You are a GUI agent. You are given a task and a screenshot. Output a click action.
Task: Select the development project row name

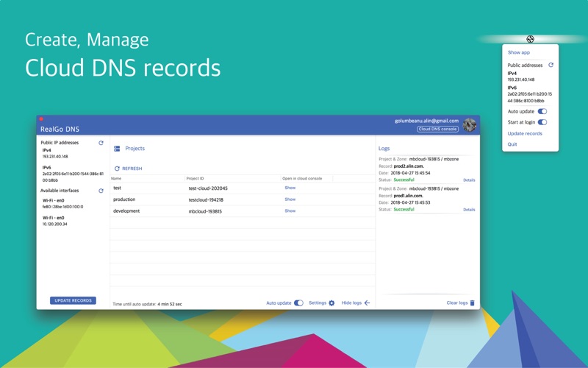(x=126, y=211)
